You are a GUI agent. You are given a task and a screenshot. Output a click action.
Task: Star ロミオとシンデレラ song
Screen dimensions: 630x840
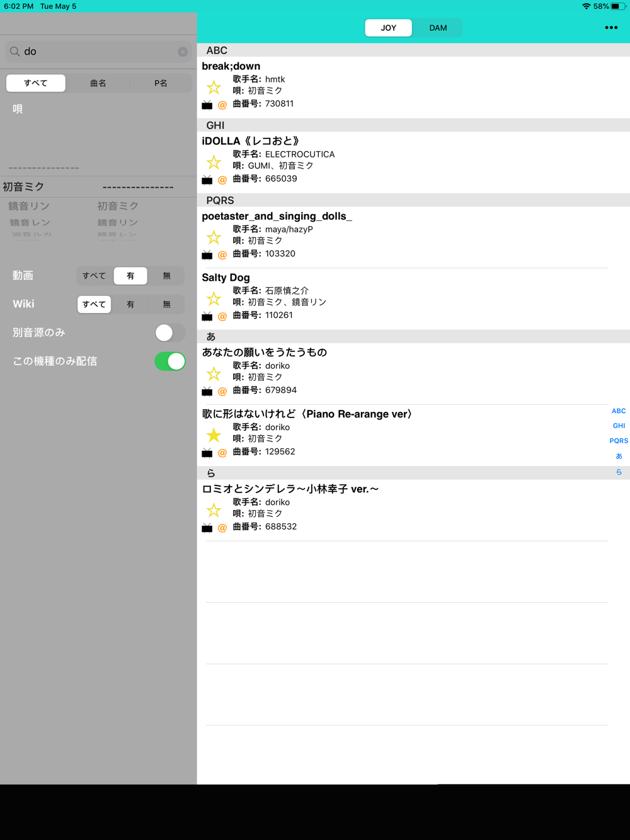pyautogui.click(x=214, y=511)
